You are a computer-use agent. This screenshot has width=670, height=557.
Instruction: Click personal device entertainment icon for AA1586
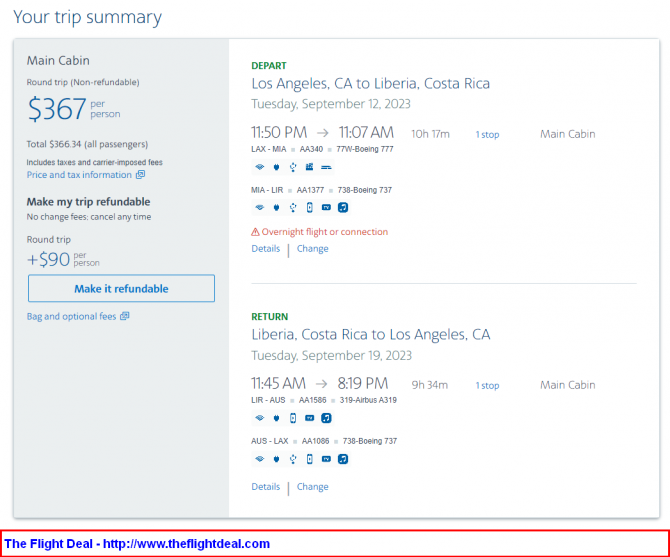(293, 418)
